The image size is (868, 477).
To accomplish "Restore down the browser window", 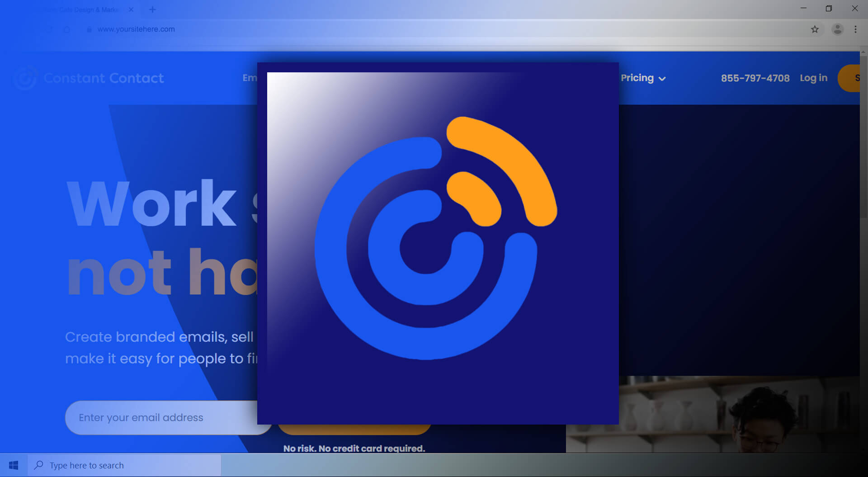I will (x=829, y=9).
